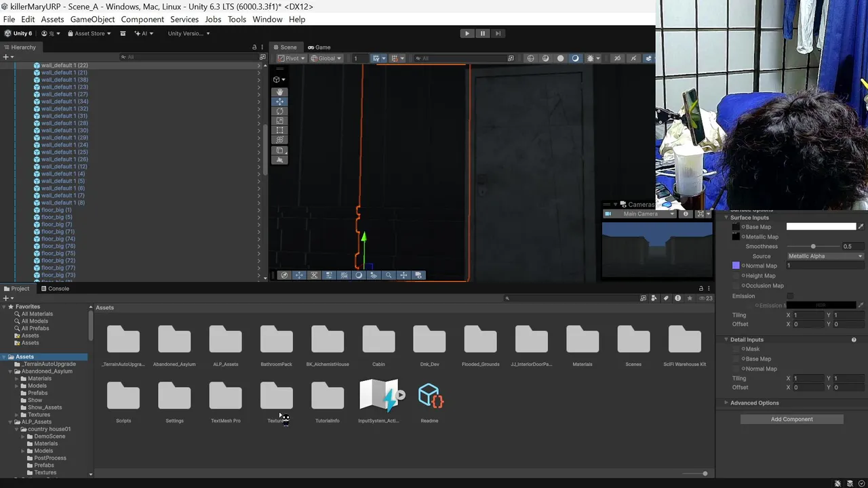Collapse the Abandoned_Asylum tree folder
The image size is (868, 488).
point(11,371)
